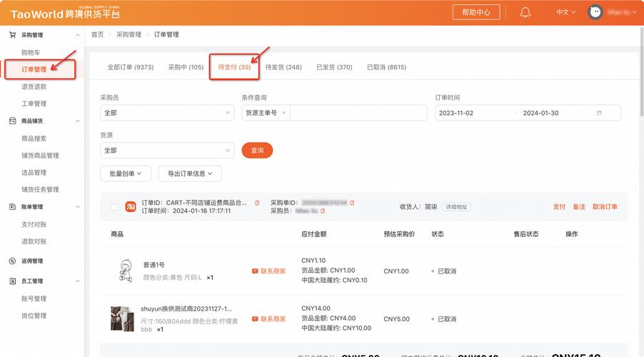Expand the 采购员 dropdown
644x357 pixels.
[167, 113]
